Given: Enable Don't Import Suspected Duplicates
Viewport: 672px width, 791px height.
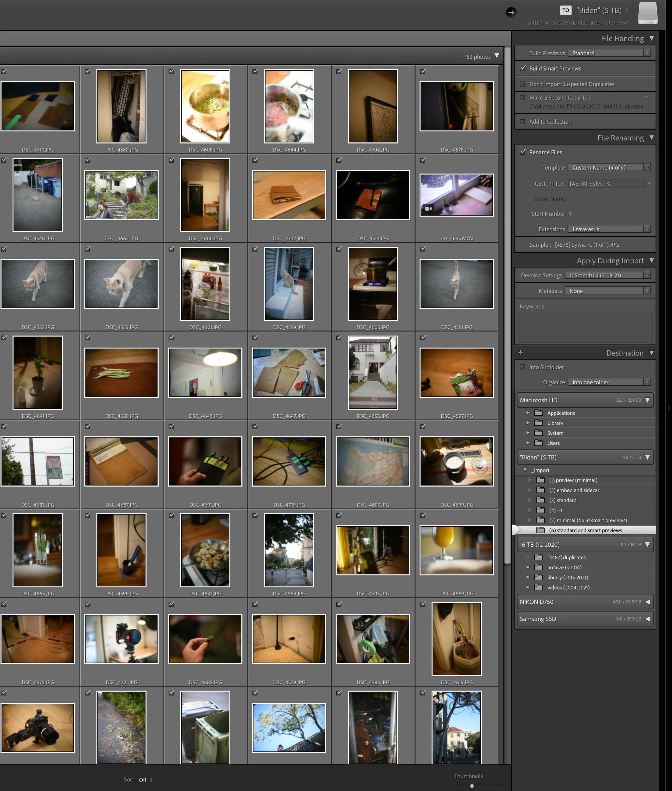Looking at the screenshot, I should click(523, 84).
